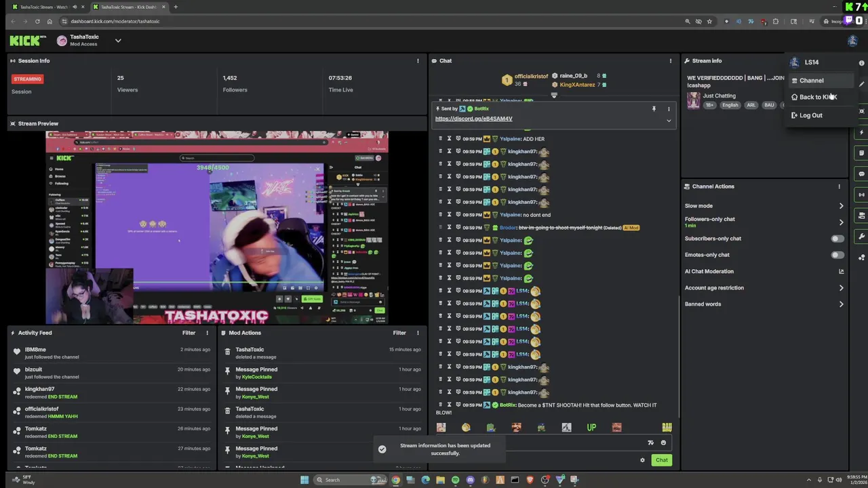Open Brave browser from the taskbar
The height and width of the screenshot is (488, 868).
tap(530, 480)
